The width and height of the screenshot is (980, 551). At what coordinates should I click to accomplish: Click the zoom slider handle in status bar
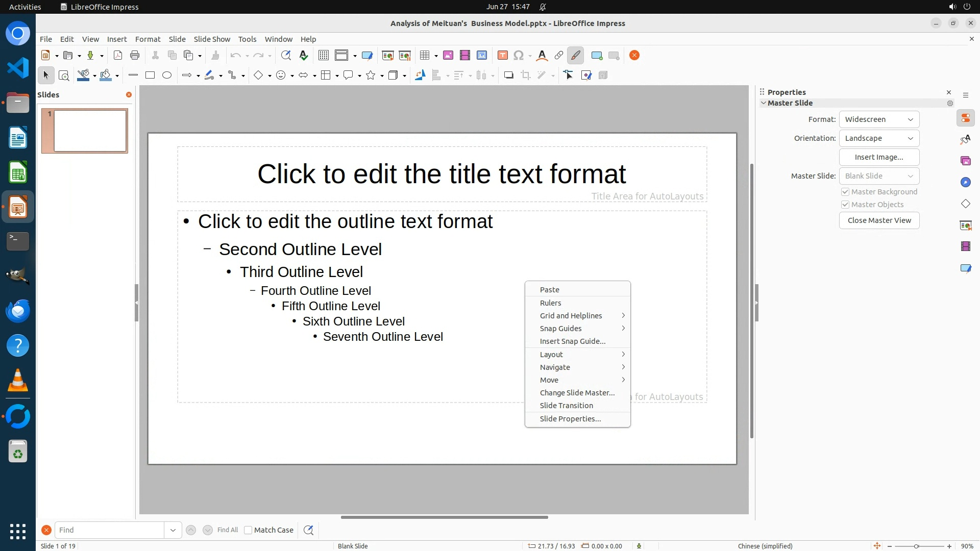click(916, 546)
